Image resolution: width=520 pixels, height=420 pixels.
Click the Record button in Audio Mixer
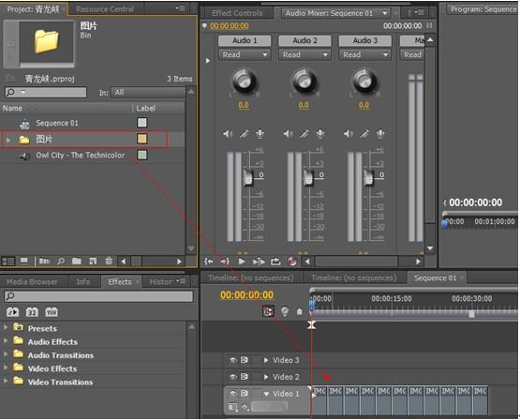[x=292, y=262]
